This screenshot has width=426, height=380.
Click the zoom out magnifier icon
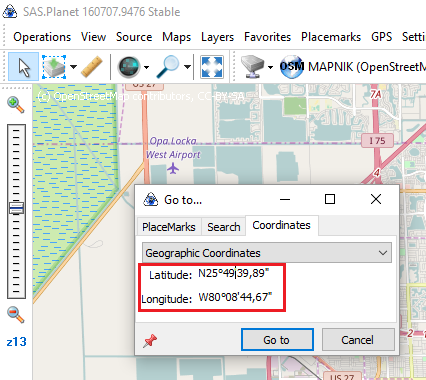pyautogui.click(x=15, y=314)
